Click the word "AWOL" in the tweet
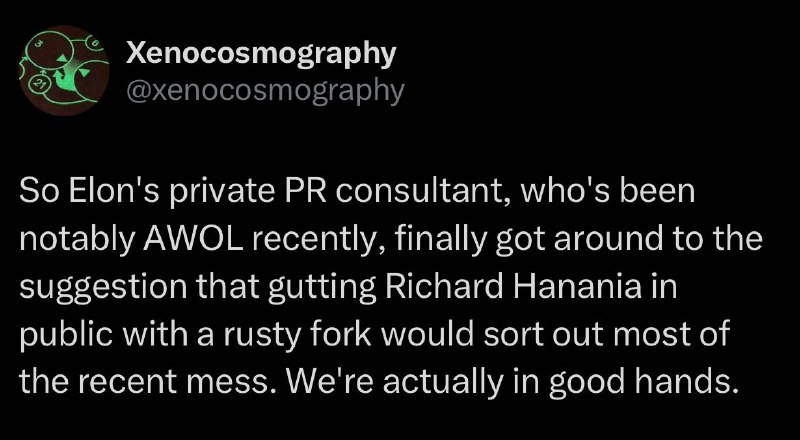The width and height of the screenshot is (800, 440). pyautogui.click(x=192, y=238)
